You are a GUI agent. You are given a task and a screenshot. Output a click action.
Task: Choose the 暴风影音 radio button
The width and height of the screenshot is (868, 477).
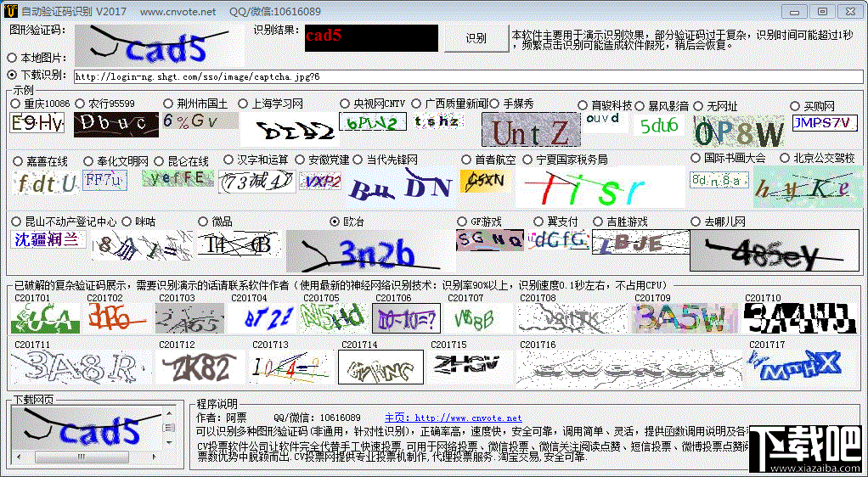pos(640,106)
